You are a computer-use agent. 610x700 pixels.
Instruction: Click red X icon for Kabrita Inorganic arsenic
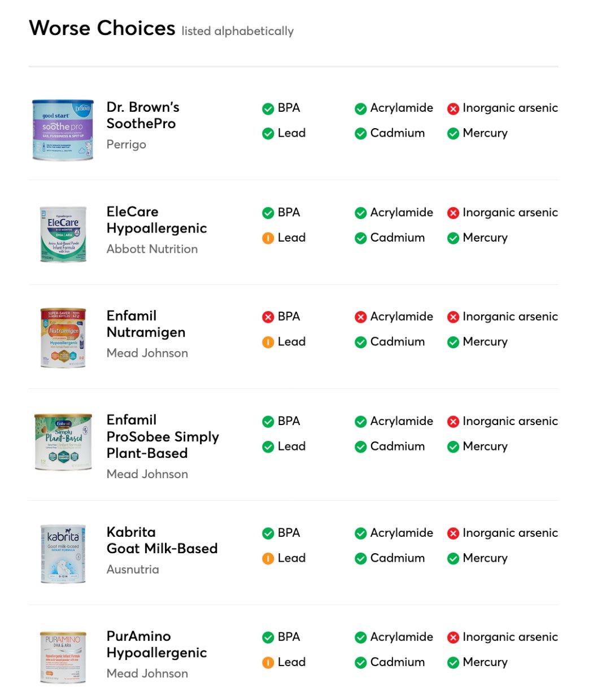pyautogui.click(x=453, y=533)
